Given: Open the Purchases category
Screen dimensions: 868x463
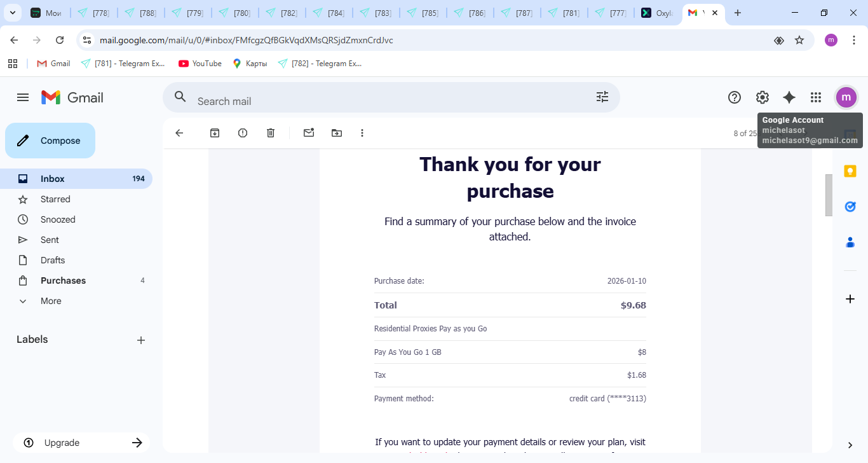Looking at the screenshot, I should pos(63,280).
